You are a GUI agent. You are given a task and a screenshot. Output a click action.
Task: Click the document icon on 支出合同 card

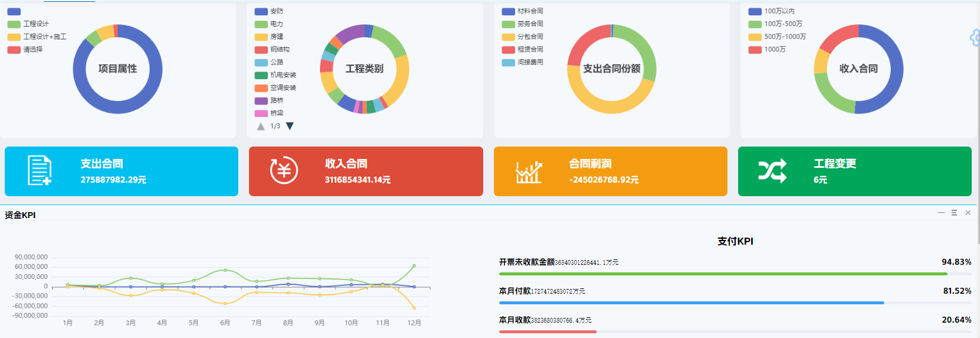(x=40, y=171)
